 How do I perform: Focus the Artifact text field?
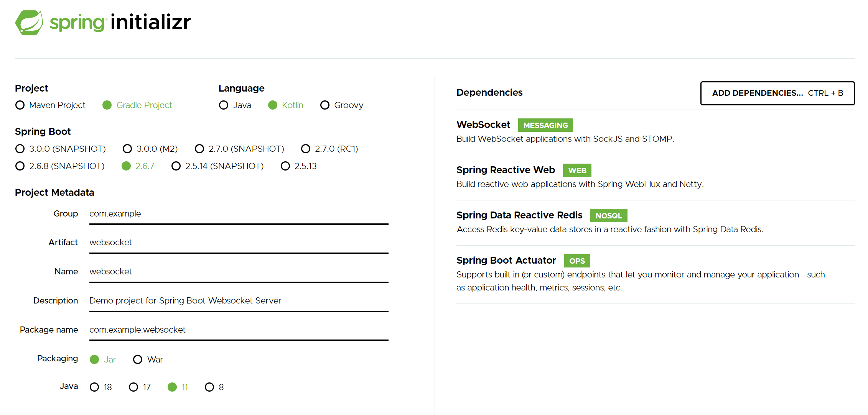[239, 243]
